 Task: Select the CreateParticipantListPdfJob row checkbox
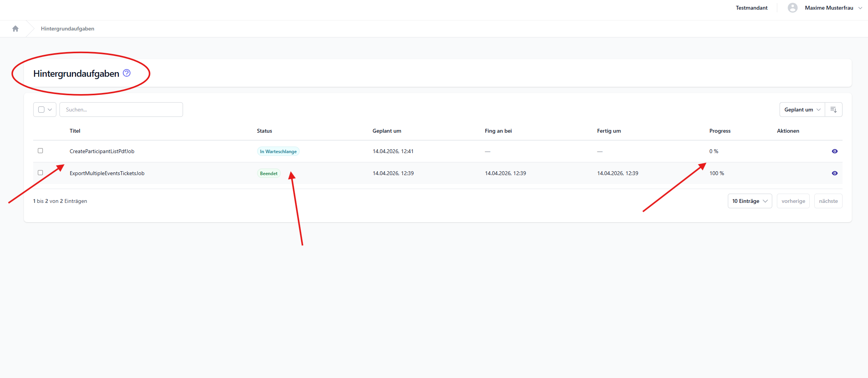click(41, 151)
